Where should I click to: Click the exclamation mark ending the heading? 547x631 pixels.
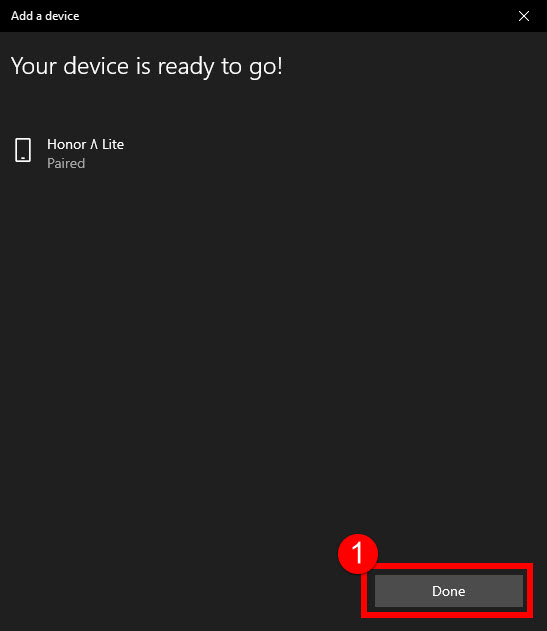point(279,66)
